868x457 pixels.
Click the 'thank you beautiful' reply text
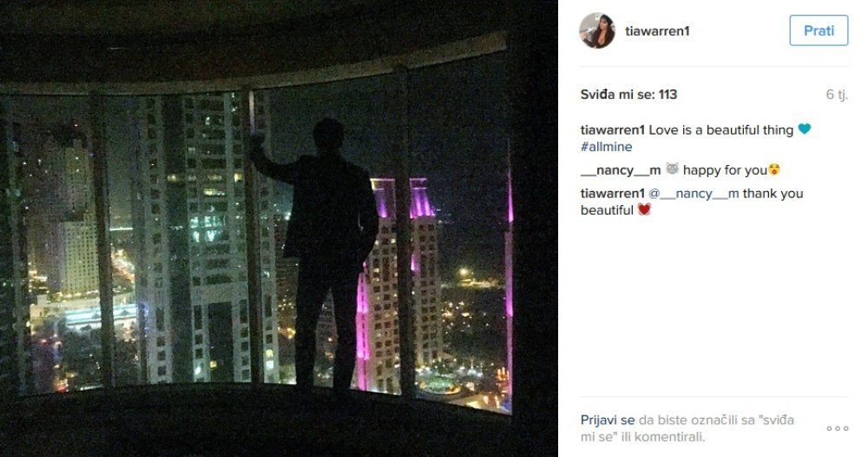(692, 202)
